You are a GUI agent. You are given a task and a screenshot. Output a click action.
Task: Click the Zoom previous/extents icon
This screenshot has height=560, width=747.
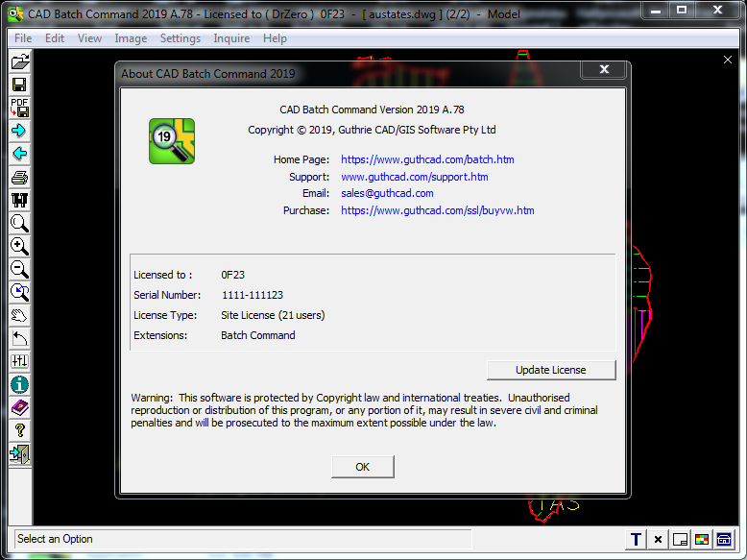(x=20, y=292)
